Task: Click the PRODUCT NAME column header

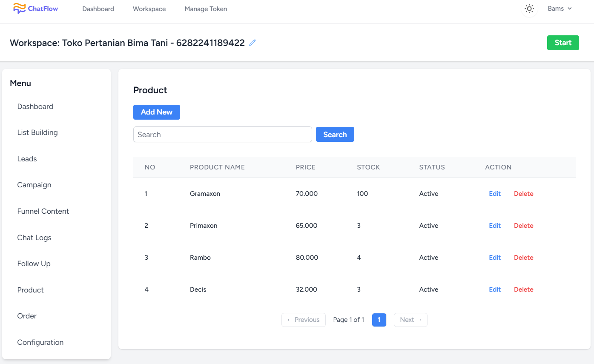Action: click(x=217, y=167)
